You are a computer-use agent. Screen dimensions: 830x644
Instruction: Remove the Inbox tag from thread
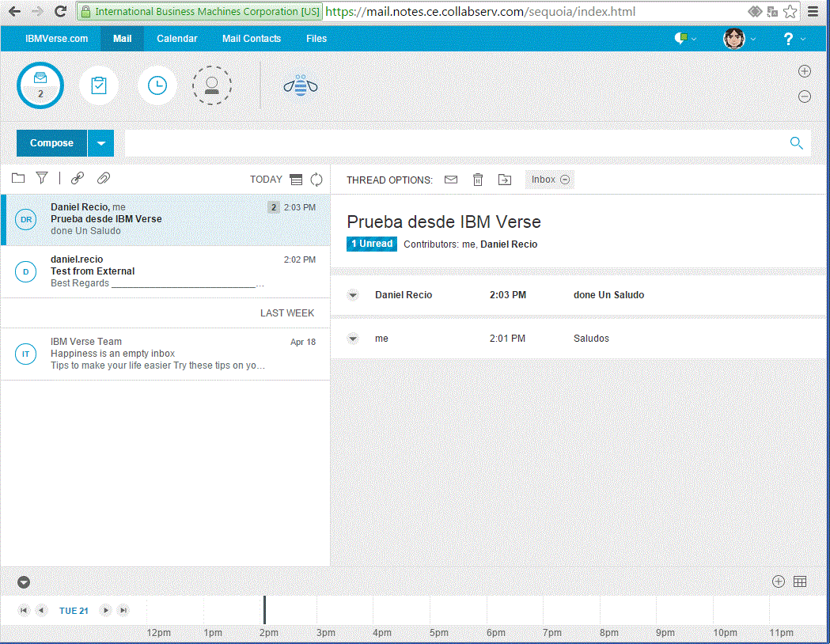coord(565,180)
